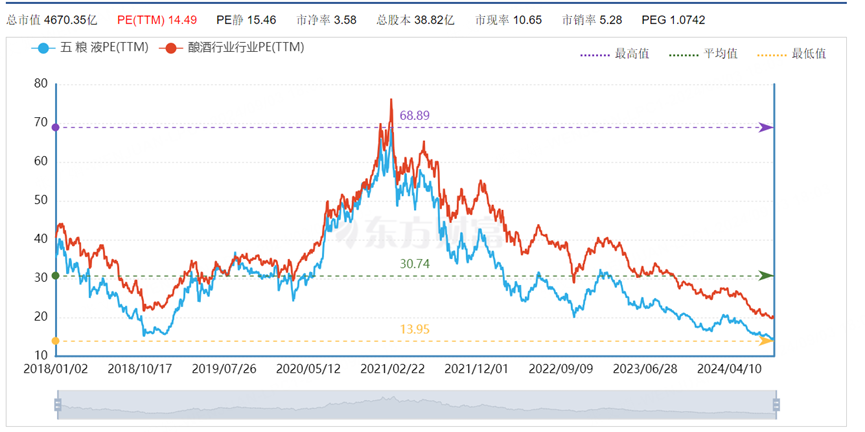The height and width of the screenshot is (432, 865).
Task: Click the 2020/05/12 date axis label
Action: 308,370
